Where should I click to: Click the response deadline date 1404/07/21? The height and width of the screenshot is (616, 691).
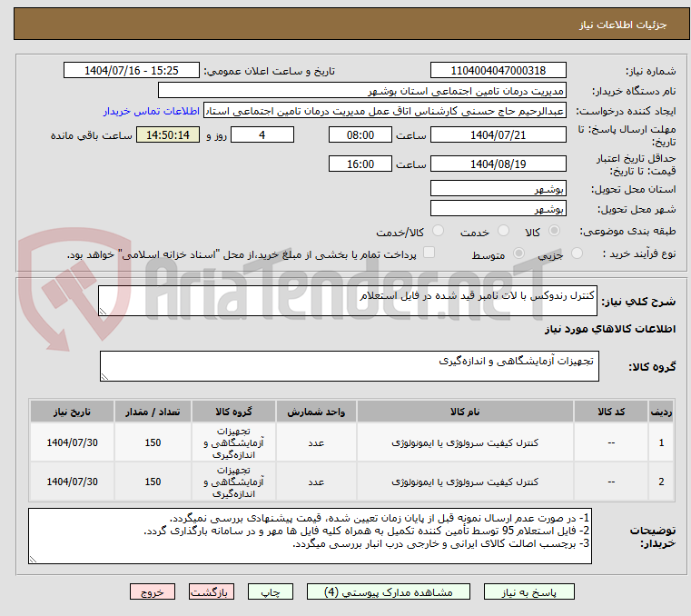[498, 135]
